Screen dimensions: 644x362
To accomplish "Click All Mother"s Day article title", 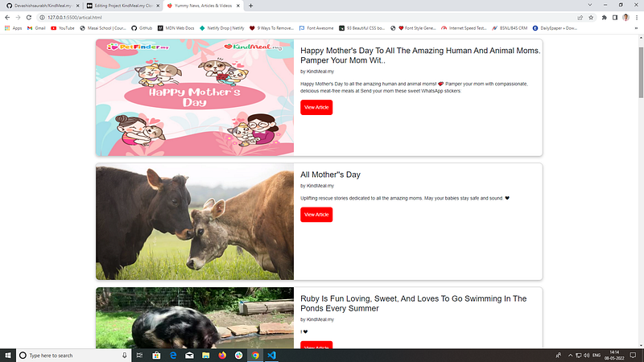I will click(x=330, y=175).
